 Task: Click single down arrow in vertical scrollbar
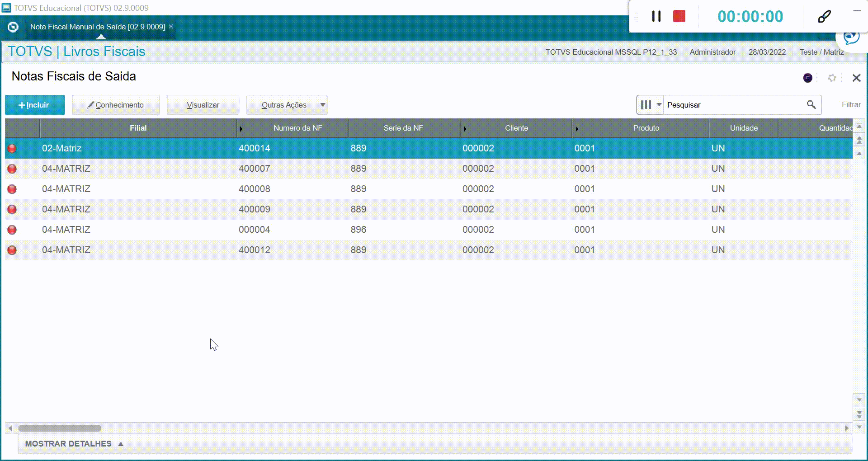pos(859,400)
